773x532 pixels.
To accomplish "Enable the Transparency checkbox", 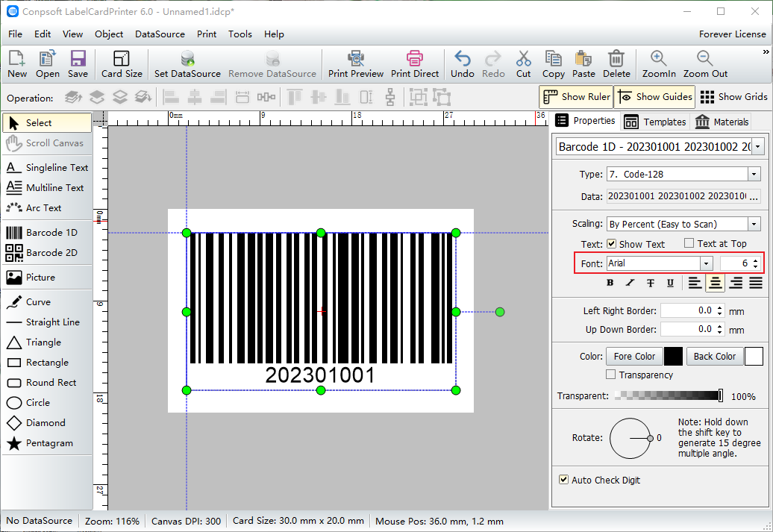I will 611,375.
